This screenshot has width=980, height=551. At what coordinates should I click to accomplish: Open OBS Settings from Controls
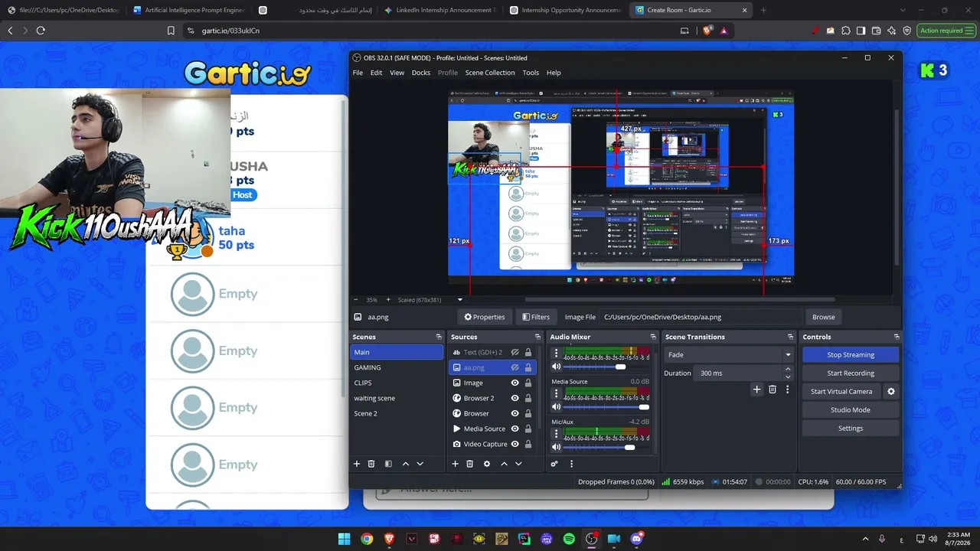click(850, 429)
